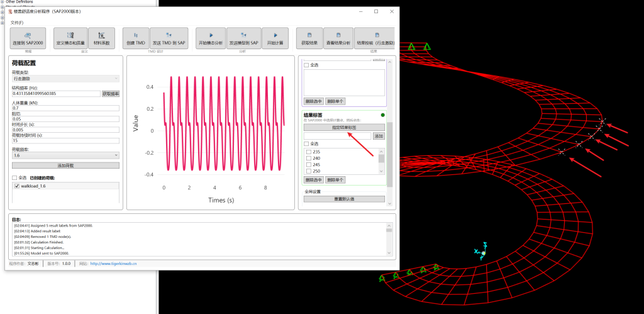Image resolution: width=644 pixels, height=314 pixels.
Task: Open the 文件(F) menu
Action: (x=17, y=23)
